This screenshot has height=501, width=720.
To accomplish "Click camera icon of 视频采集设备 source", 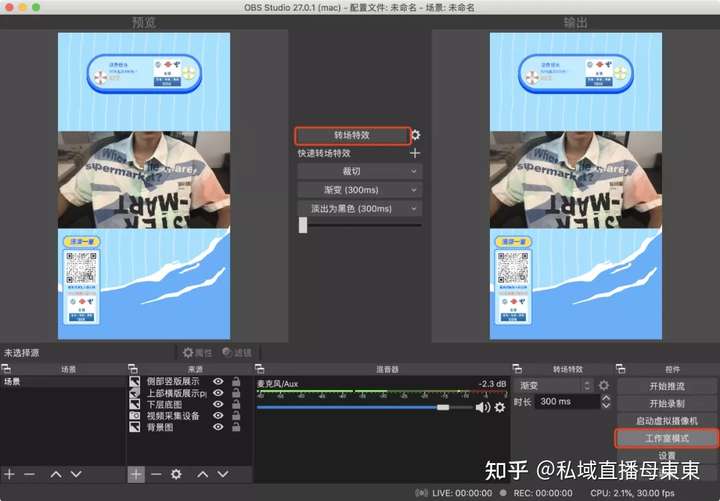I will coord(134,416).
